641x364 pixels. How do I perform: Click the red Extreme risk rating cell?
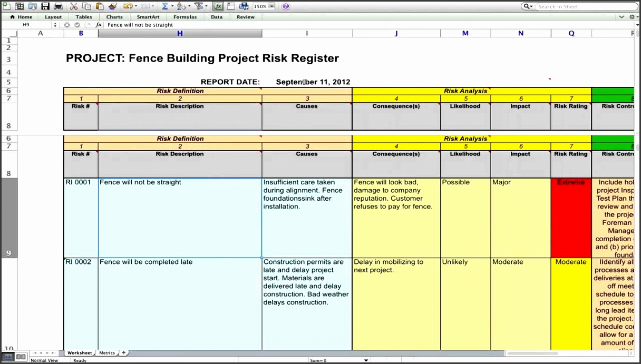(x=571, y=216)
